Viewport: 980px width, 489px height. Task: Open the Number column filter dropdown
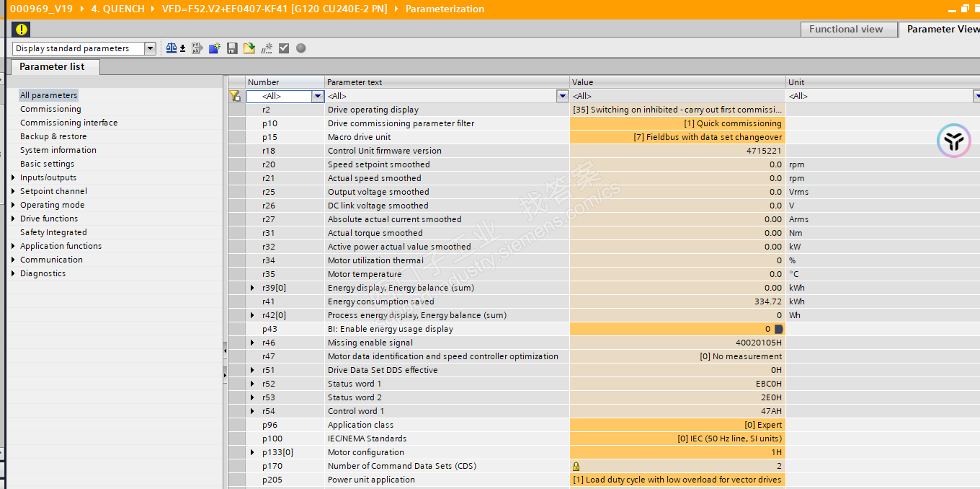pos(317,96)
